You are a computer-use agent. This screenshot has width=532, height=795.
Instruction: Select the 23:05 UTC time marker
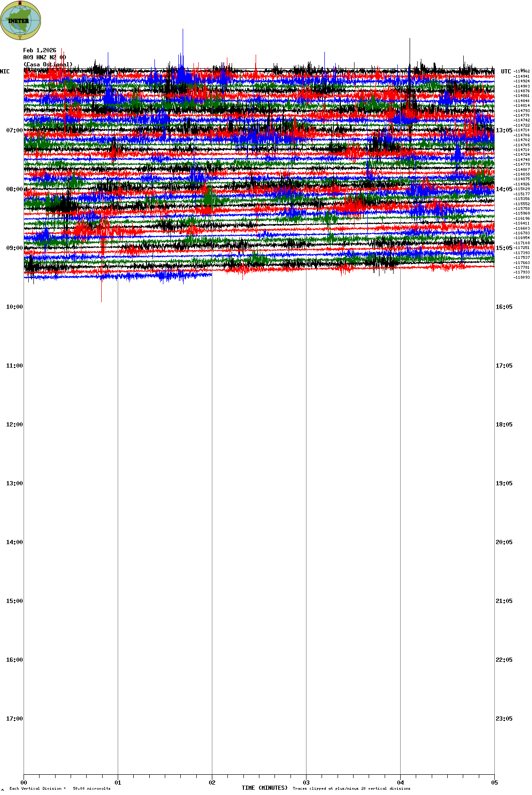click(504, 719)
